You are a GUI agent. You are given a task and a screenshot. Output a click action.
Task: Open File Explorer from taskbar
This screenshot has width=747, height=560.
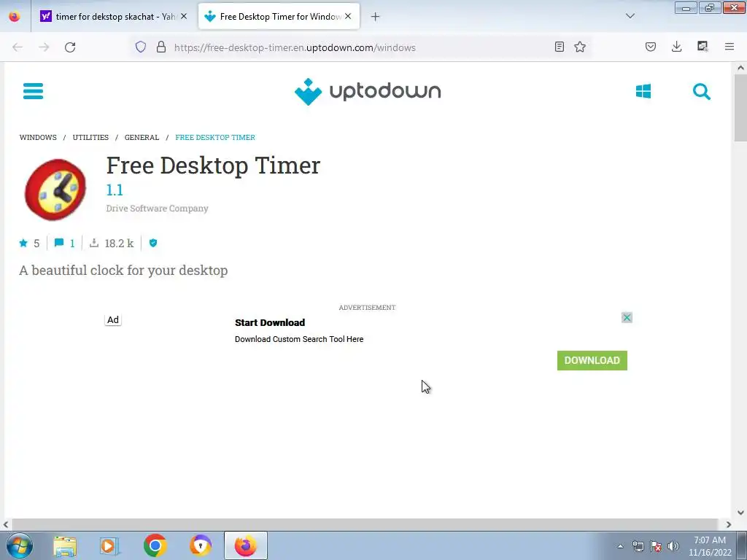(x=65, y=546)
